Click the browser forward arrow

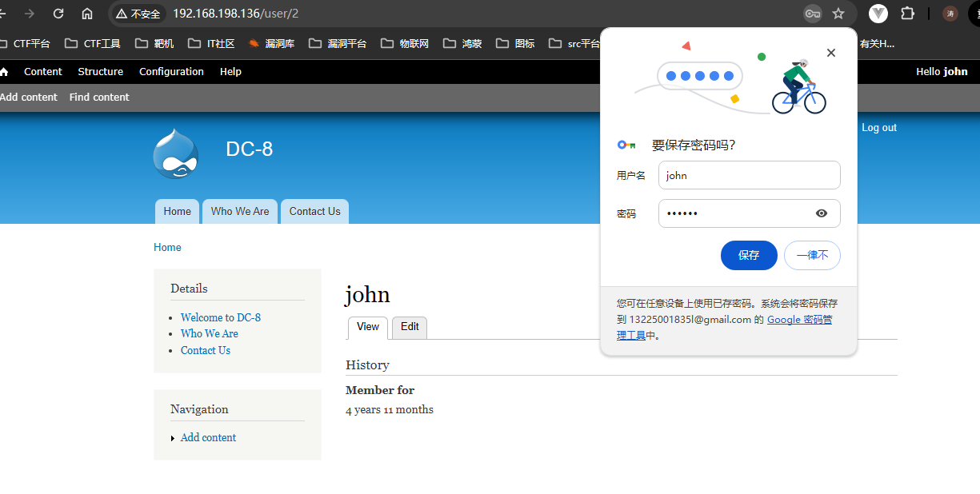(30, 14)
